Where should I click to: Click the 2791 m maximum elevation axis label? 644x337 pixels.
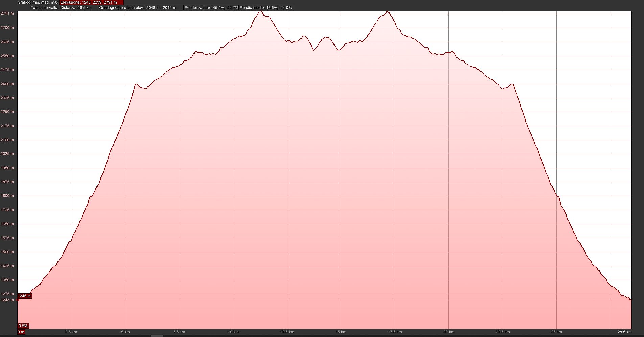coord(7,13)
